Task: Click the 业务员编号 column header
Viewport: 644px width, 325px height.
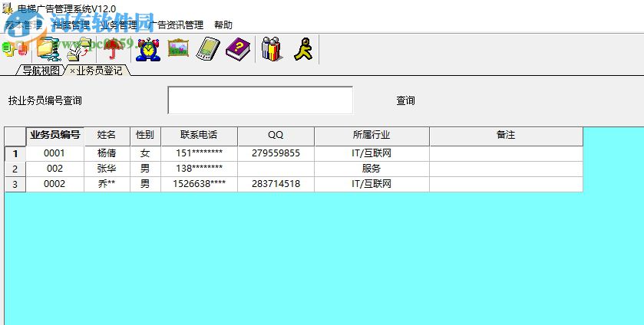Action: coord(55,136)
